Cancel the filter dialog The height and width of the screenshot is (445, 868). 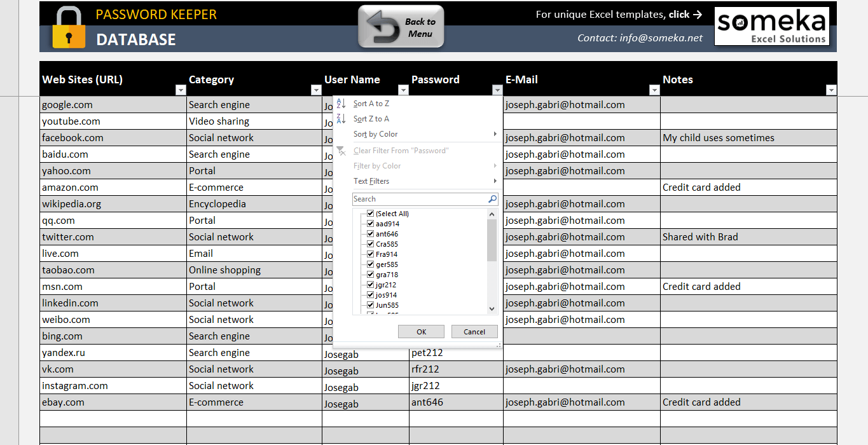474,332
